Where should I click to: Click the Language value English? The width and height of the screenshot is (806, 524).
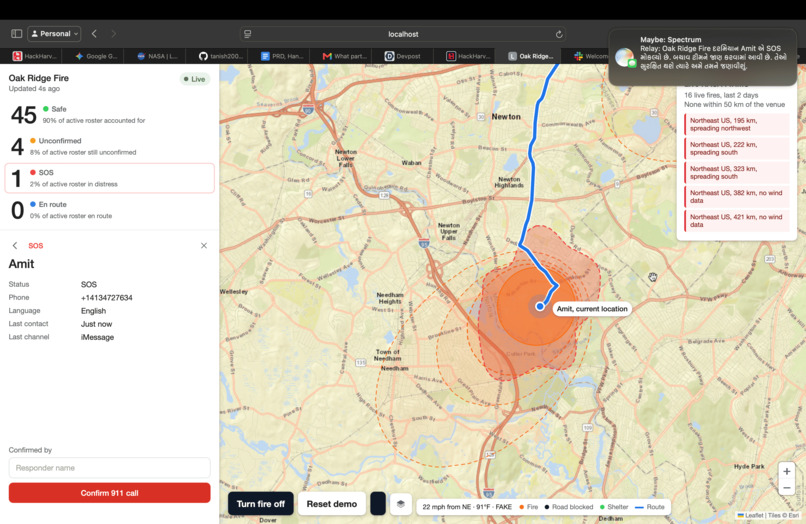click(94, 311)
